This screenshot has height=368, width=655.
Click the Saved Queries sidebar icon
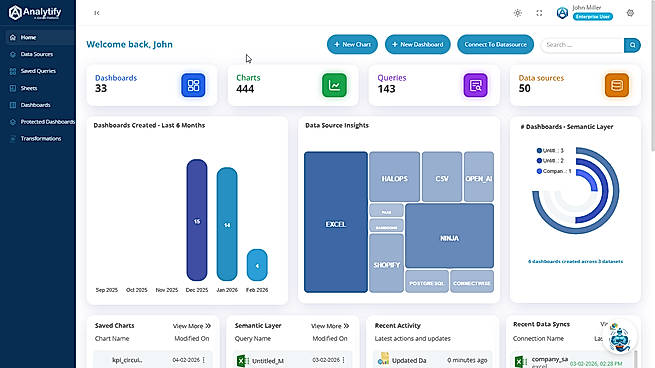coord(13,71)
